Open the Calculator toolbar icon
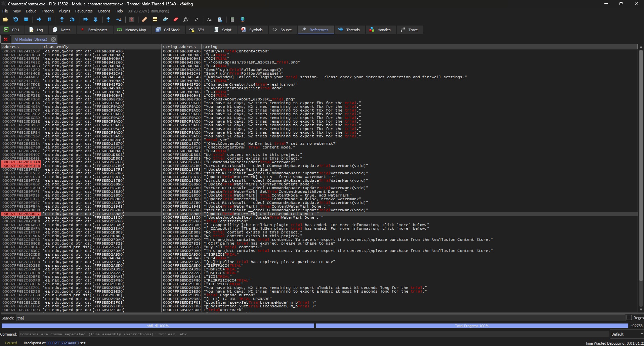Image resolution: width=644 pixels, height=346 pixels. pyautogui.click(x=232, y=19)
